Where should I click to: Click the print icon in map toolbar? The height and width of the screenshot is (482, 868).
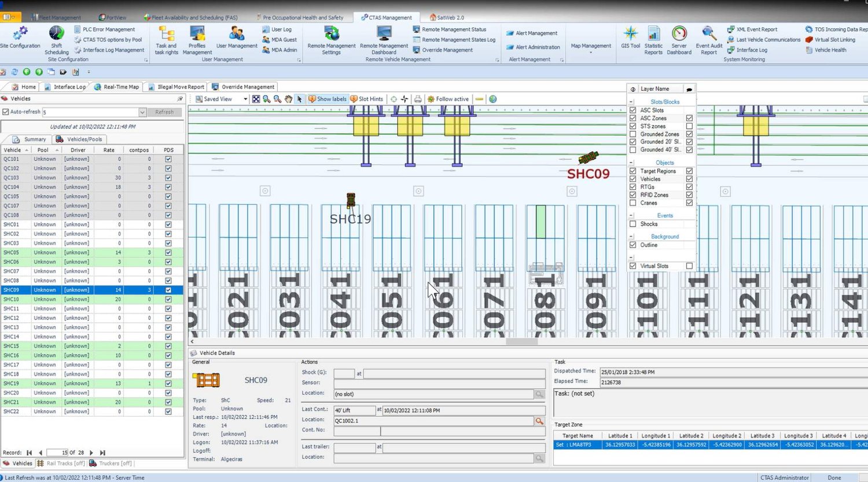pos(418,99)
